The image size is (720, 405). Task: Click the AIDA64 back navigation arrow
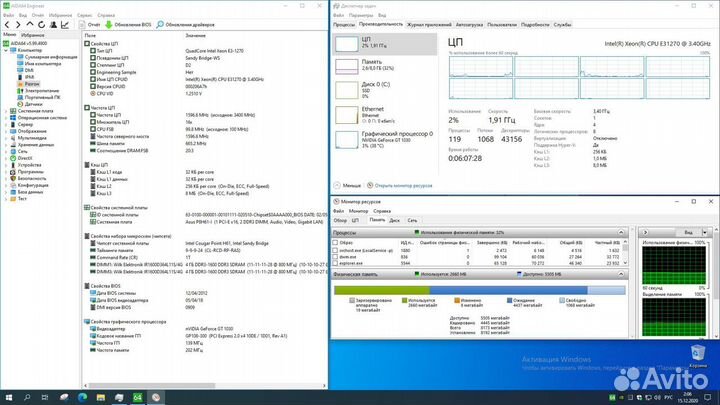click(x=7, y=25)
